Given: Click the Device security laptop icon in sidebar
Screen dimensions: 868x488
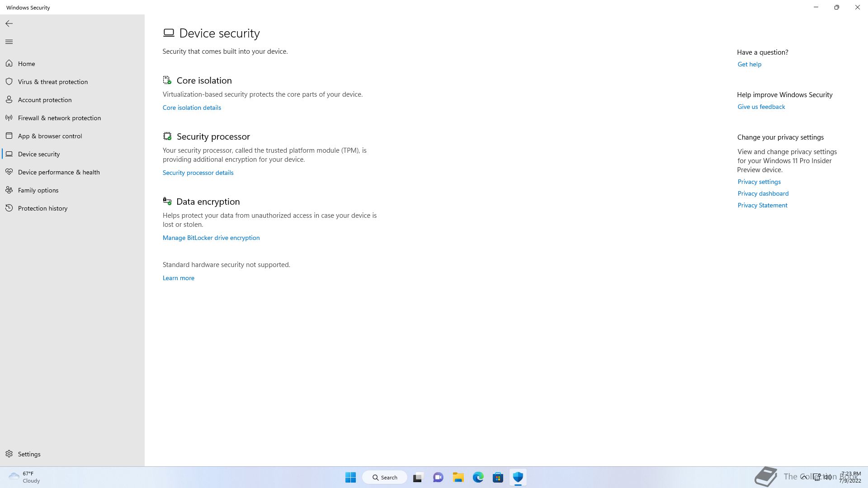Looking at the screenshot, I should [x=9, y=154].
